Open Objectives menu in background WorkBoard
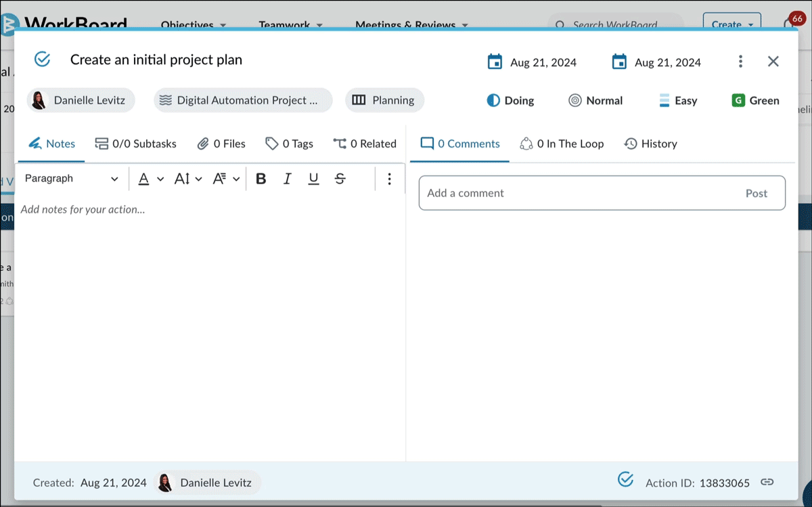 193,25
